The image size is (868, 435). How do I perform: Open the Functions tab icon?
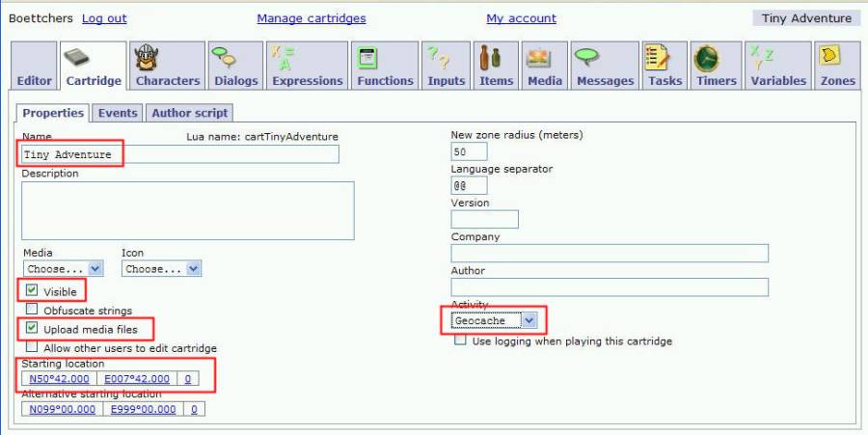pos(366,58)
